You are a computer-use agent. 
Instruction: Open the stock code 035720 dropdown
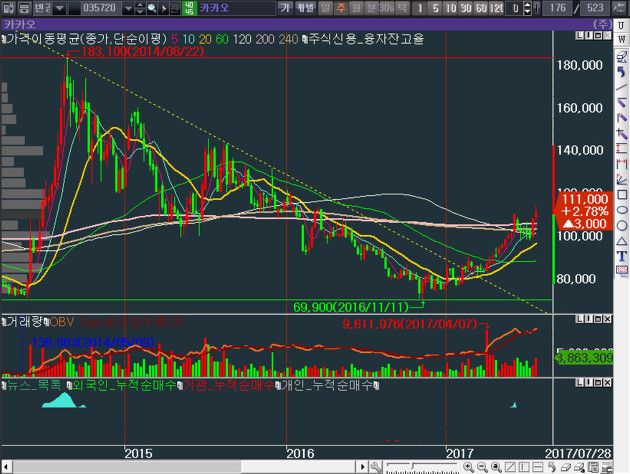click(128, 8)
